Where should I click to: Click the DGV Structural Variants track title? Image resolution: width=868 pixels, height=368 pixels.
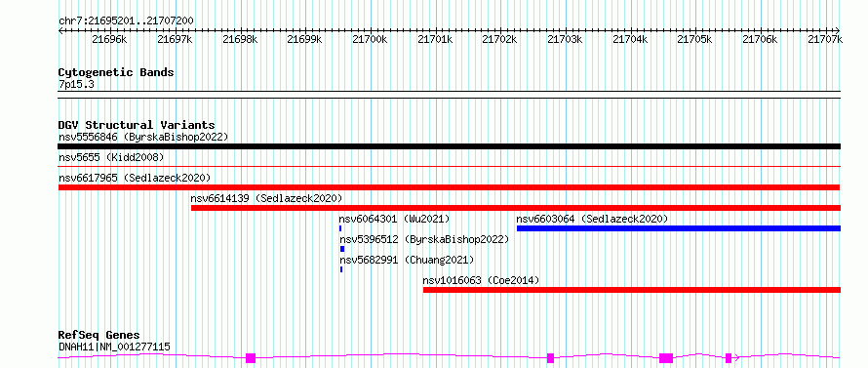click(137, 125)
